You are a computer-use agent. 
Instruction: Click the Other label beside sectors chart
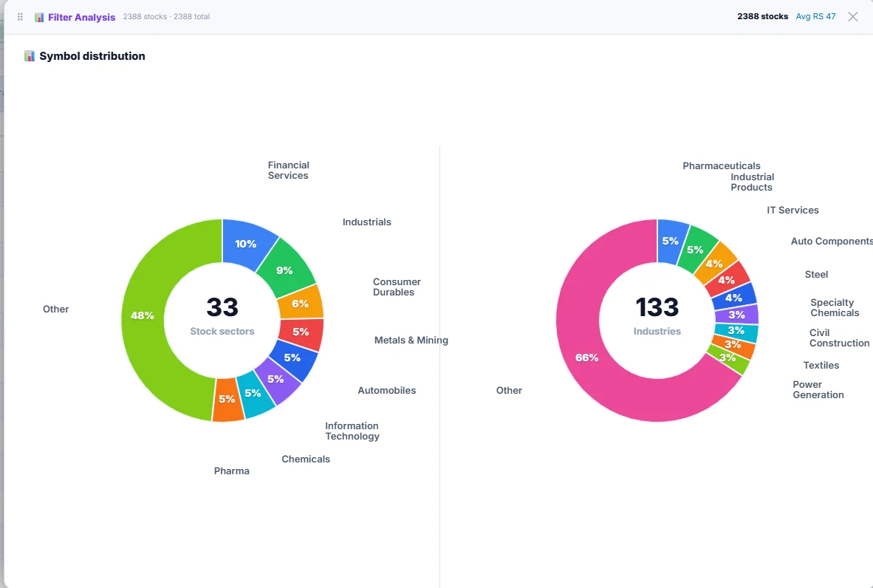click(x=55, y=309)
